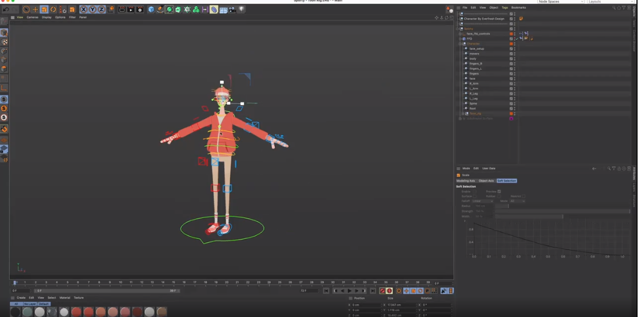Viewport: 644px width, 317px height.
Task: Tick the Restrict checkbox
Action: (523, 196)
